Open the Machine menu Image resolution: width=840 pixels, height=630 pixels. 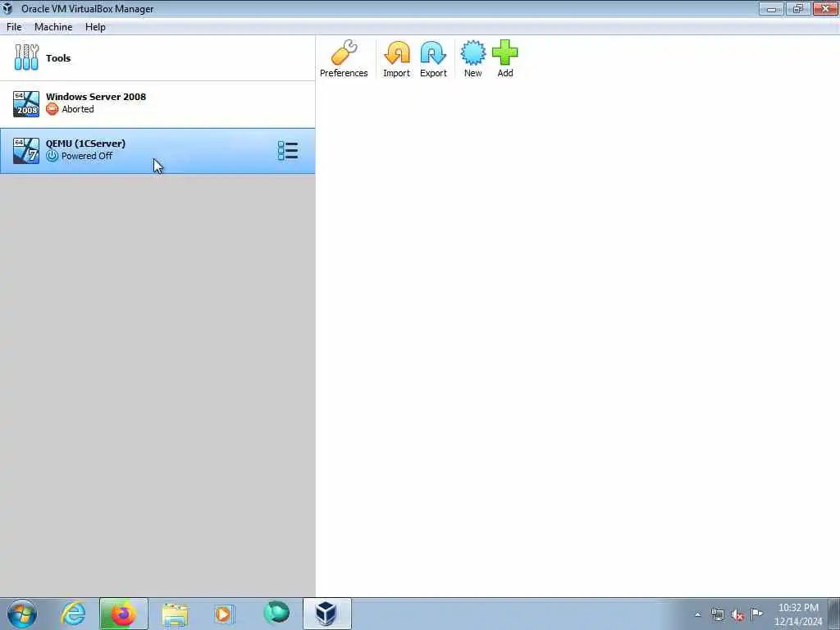pos(53,27)
